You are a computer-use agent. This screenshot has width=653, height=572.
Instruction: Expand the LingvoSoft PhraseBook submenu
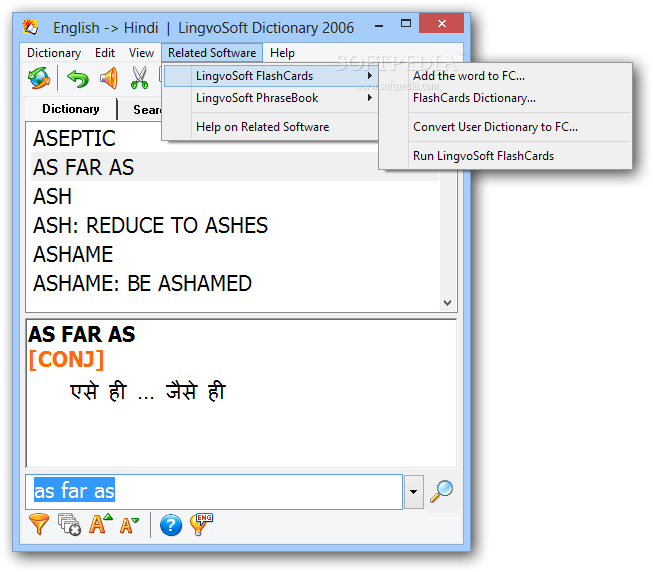[271, 98]
